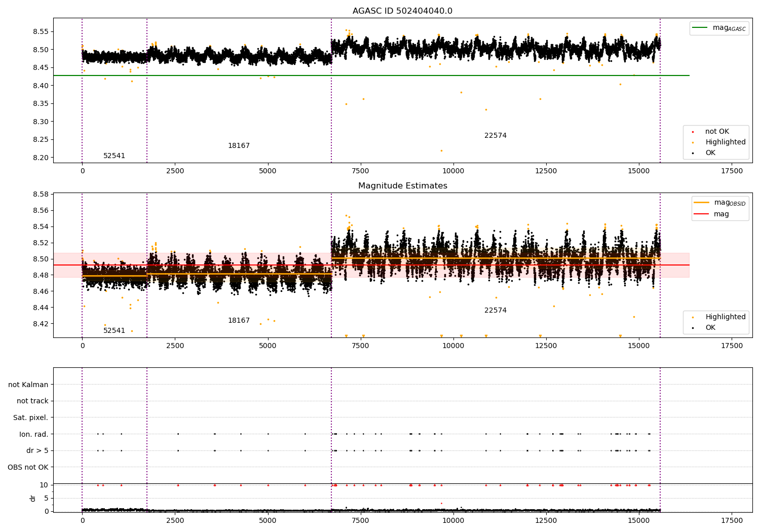Screen dimensions: 760x532
Task: Click the red line sample beside 'mag' legend entry
Action: pos(702,214)
